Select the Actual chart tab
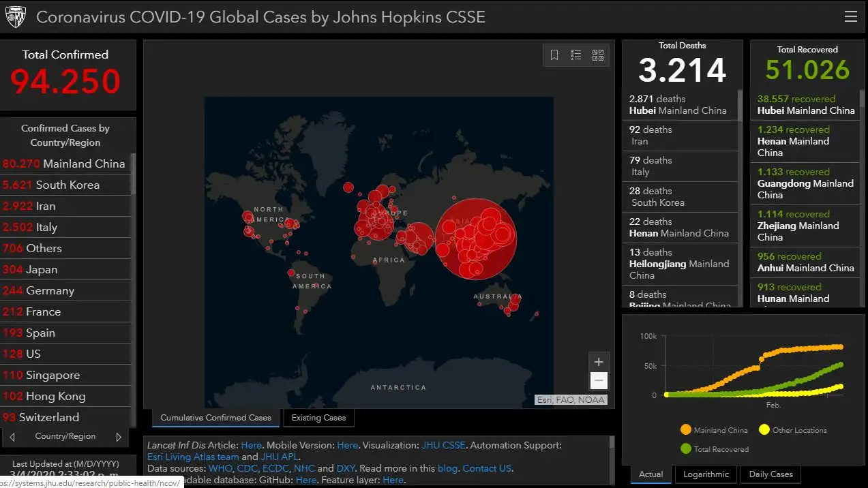This screenshot has width=868, height=488. tap(651, 474)
